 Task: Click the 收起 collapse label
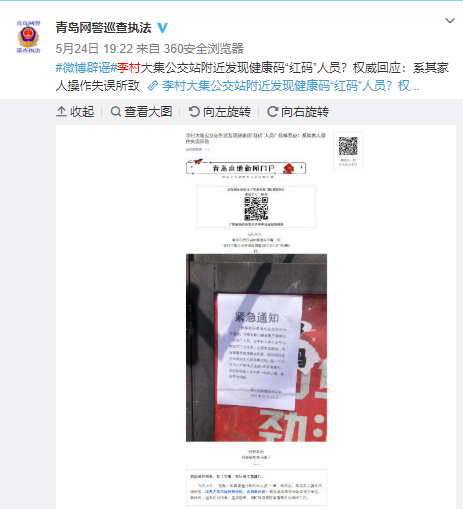[82, 112]
